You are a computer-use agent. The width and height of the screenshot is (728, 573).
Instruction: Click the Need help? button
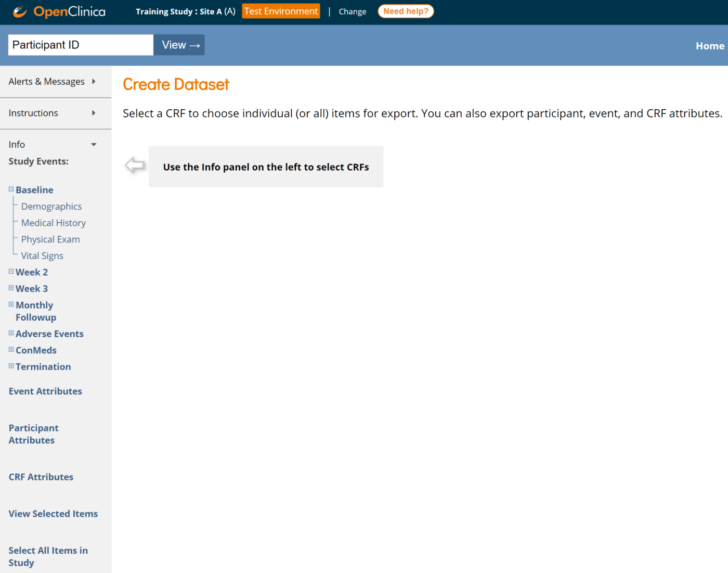(406, 11)
